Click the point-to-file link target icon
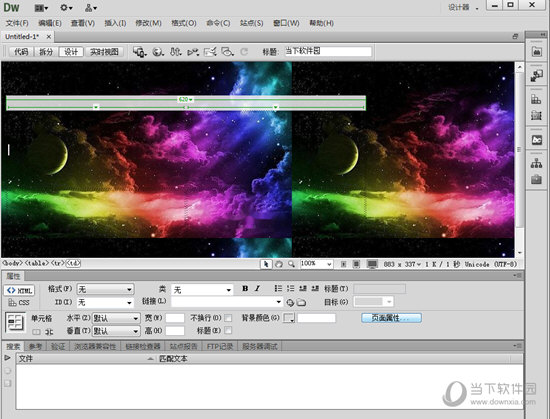Screen dimensions: 550x419 [290, 302]
